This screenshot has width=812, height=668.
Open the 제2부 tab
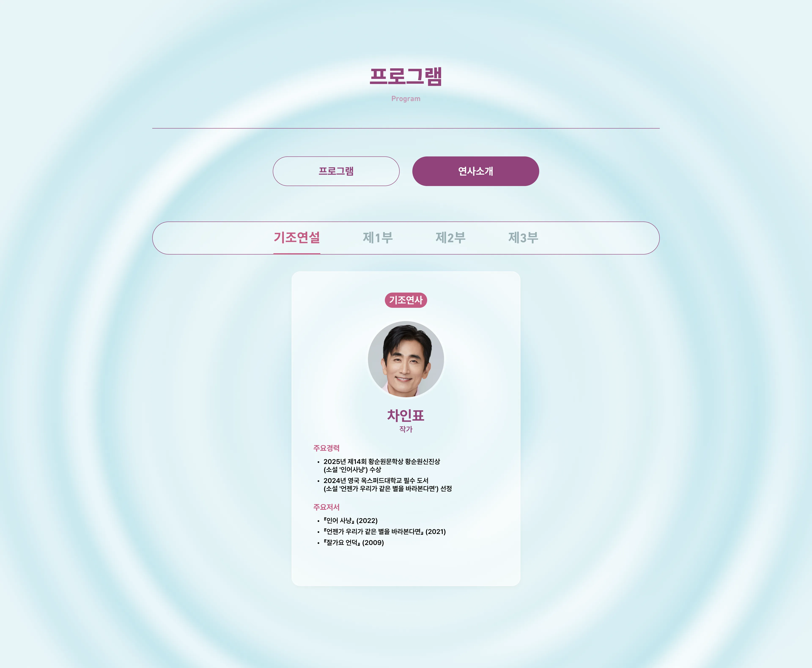point(450,237)
